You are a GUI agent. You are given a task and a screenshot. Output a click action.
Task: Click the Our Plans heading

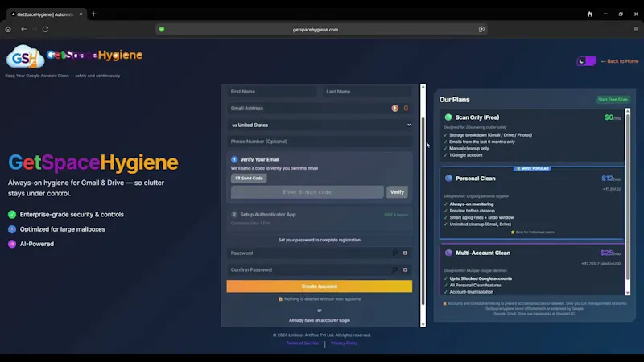(x=454, y=100)
